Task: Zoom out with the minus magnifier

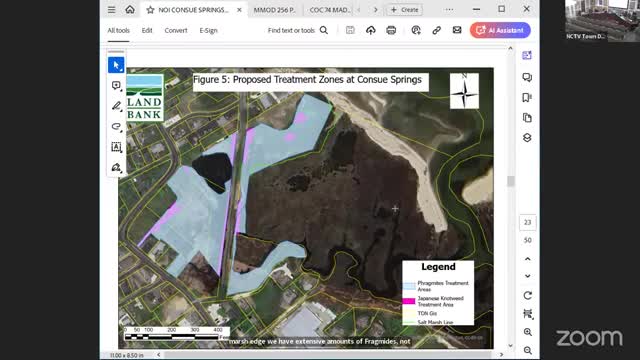Action: (528, 350)
